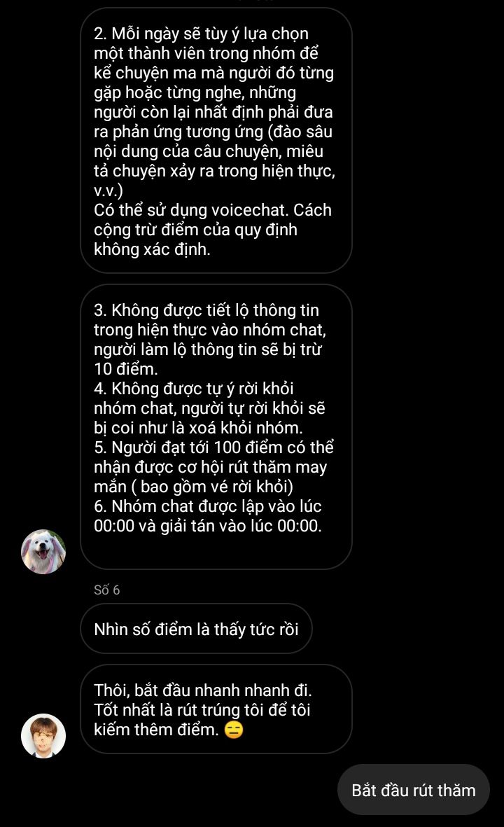Viewport: 504px width, 827px height.
Task: Tap the expressionless face emoji
Action: (234, 730)
